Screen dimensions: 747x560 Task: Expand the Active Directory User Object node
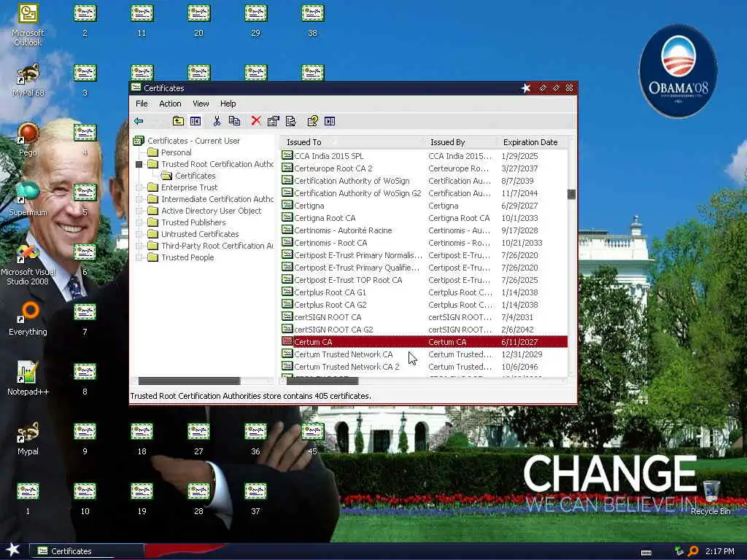139,211
